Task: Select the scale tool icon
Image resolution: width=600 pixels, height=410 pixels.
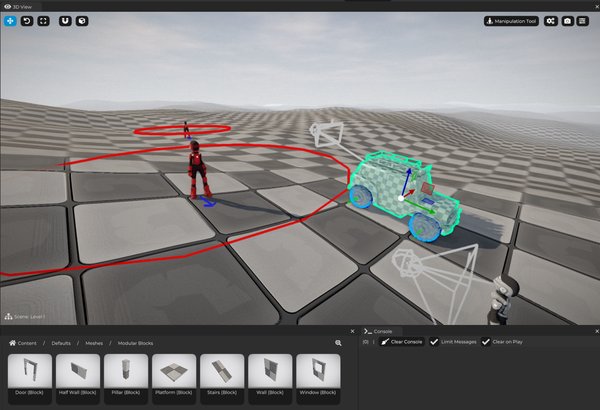Action: pos(43,20)
